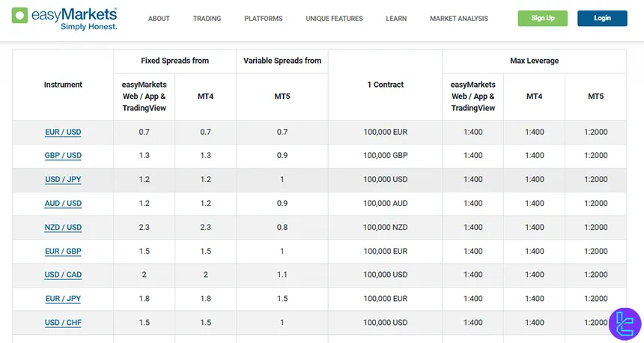Click the Instrument column header
644x343 pixels.
63,85
